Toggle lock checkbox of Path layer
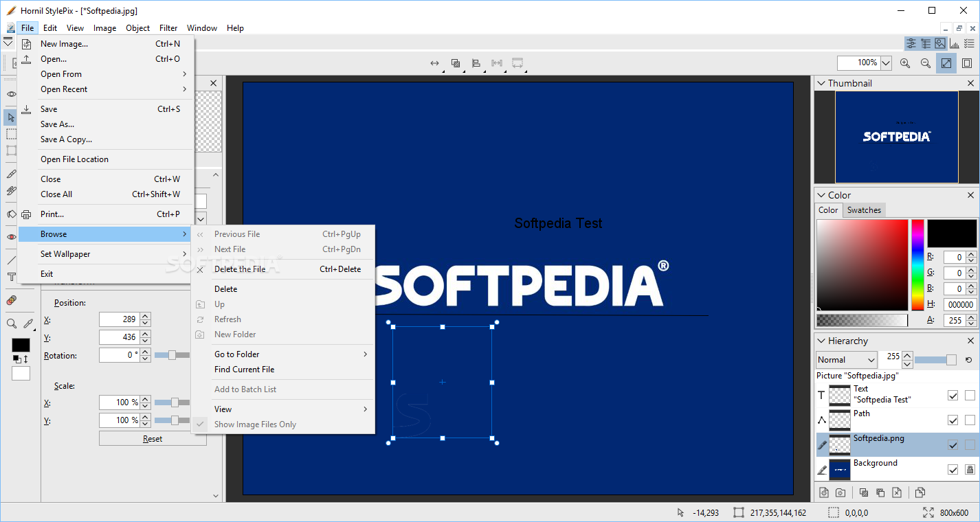 click(x=970, y=420)
